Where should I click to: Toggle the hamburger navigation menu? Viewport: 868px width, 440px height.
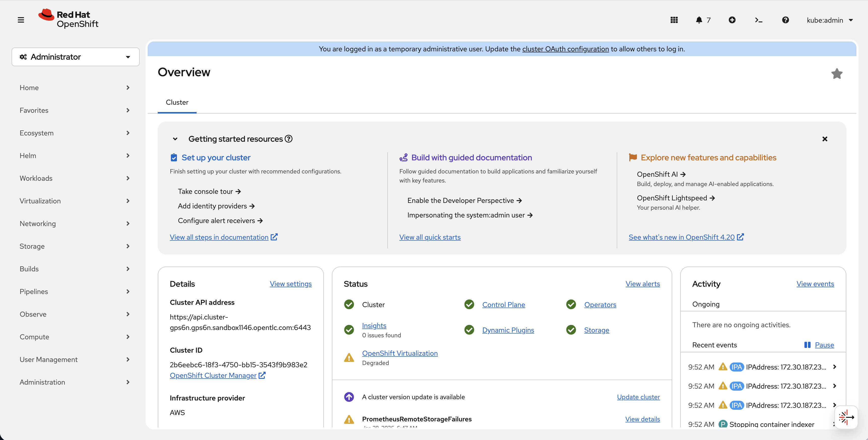[21, 20]
